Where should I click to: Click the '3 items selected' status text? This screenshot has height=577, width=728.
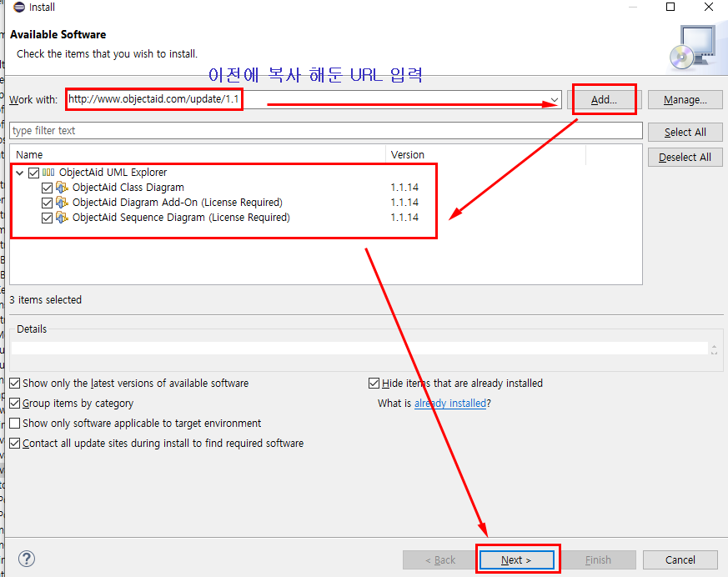tap(46, 300)
